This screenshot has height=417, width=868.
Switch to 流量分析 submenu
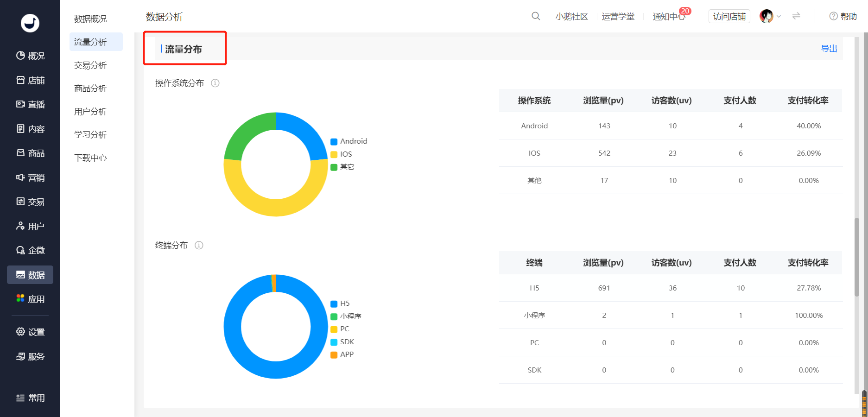pyautogui.click(x=96, y=42)
